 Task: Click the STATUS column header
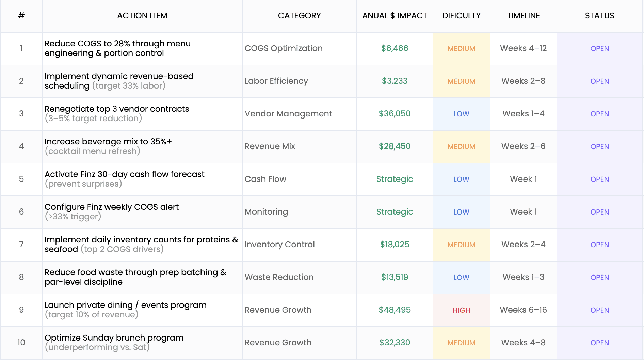coord(599,16)
